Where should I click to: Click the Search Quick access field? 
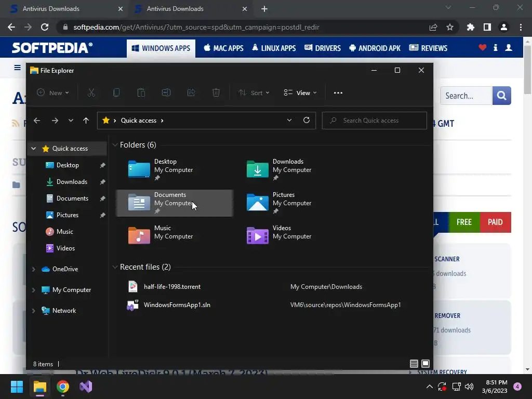(x=374, y=121)
